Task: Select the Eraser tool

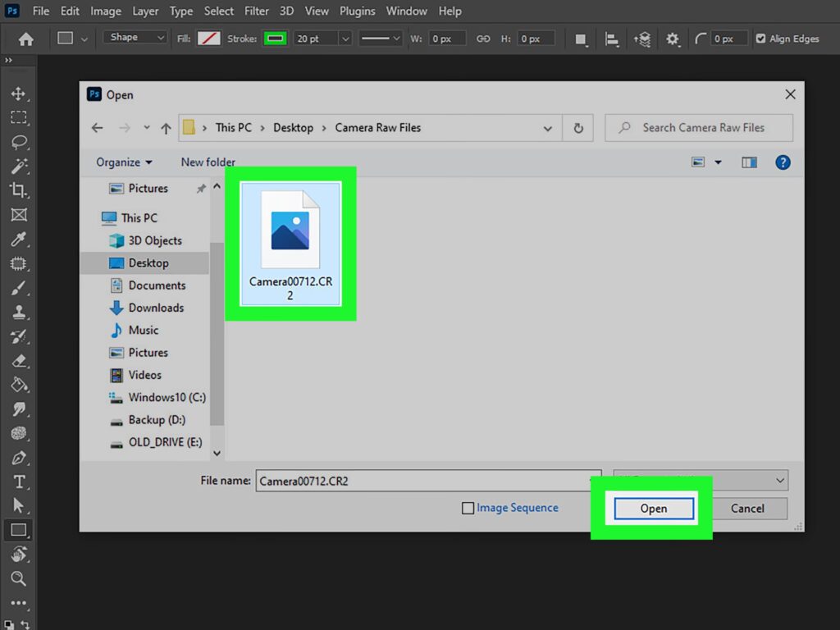Action: click(18, 361)
